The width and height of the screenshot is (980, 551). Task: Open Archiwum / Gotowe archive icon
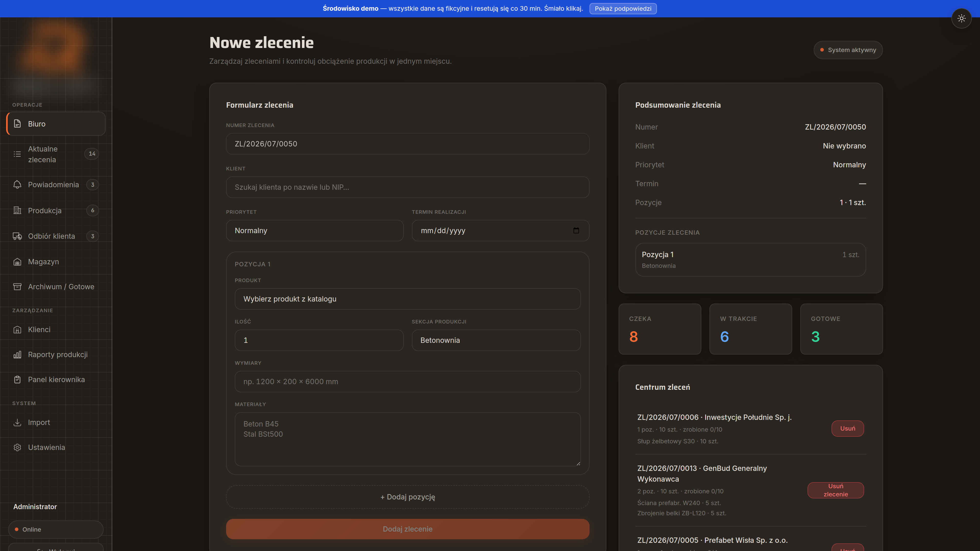coord(17,287)
